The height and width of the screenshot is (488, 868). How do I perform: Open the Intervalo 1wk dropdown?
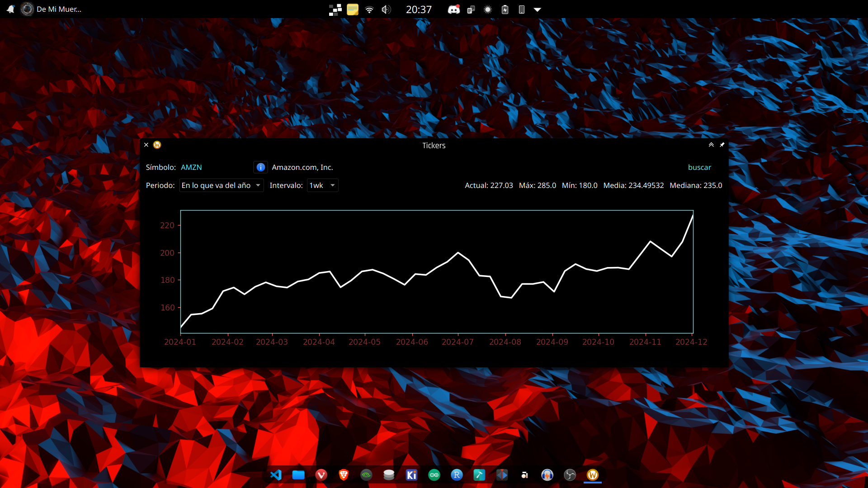click(x=322, y=185)
